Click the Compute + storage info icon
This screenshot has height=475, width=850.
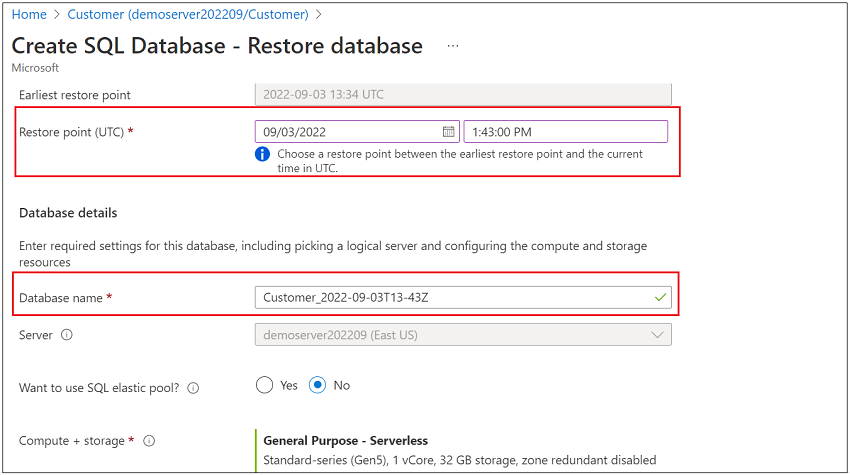click(149, 441)
